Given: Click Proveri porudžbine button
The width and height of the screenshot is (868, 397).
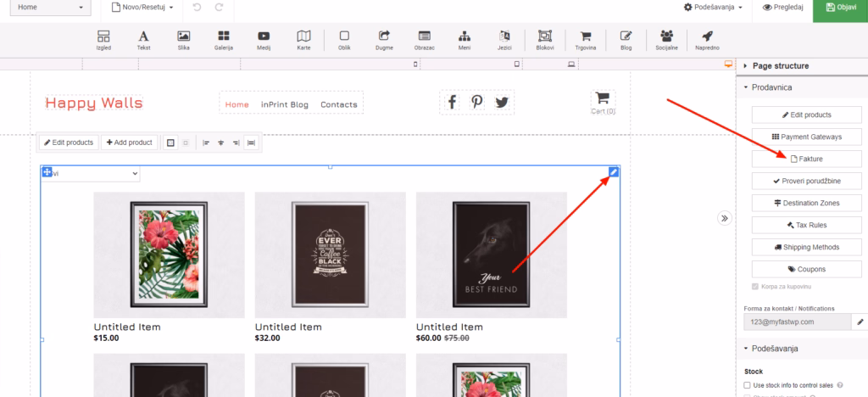Looking at the screenshot, I should click(807, 181).
